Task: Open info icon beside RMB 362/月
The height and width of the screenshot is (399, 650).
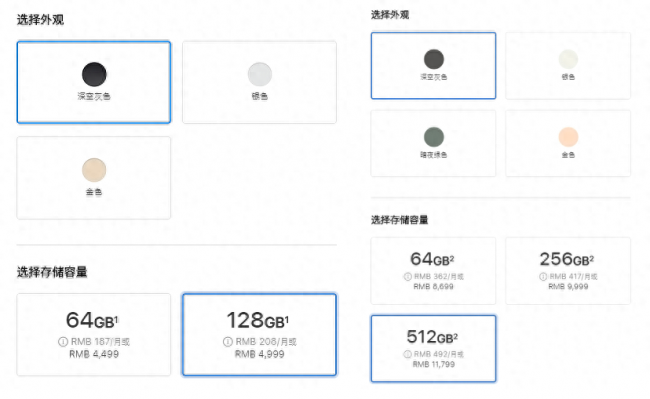Action: tap(407, 276)
